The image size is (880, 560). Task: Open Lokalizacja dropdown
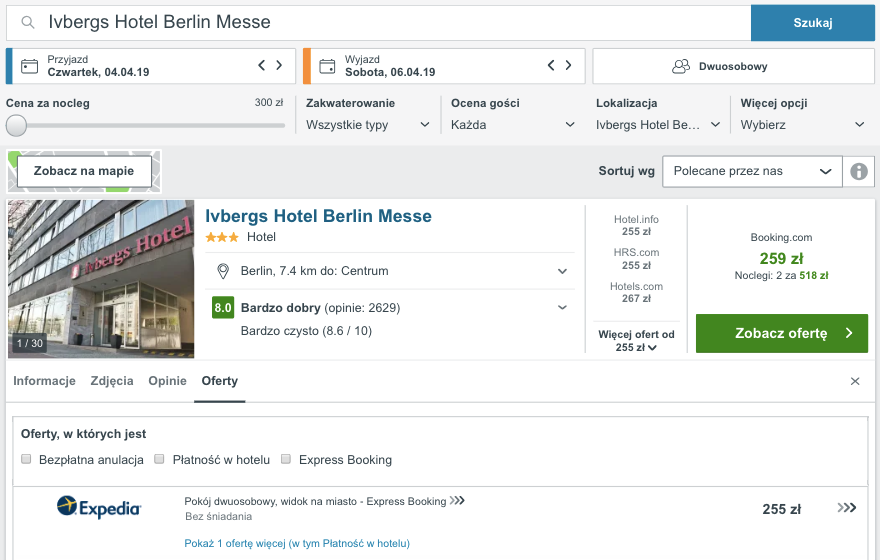[658, 125]
